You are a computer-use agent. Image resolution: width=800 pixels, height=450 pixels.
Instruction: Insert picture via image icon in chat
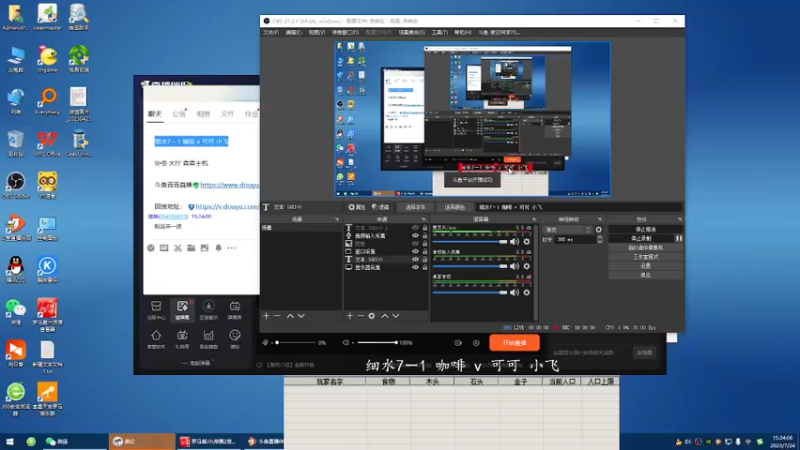point(205,248)
